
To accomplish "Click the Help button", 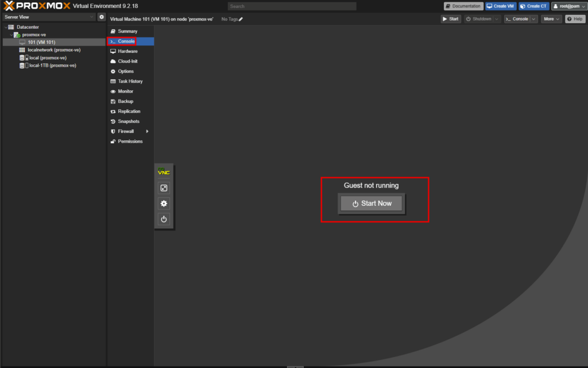I will pyautogui.click(x=575, y=19).
